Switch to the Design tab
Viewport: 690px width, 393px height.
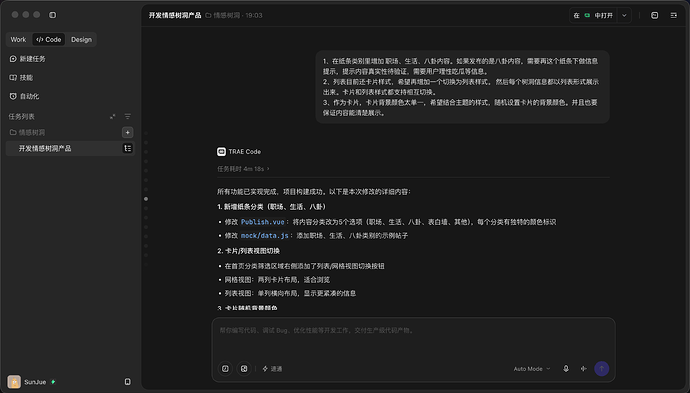[x=81, y=40]
